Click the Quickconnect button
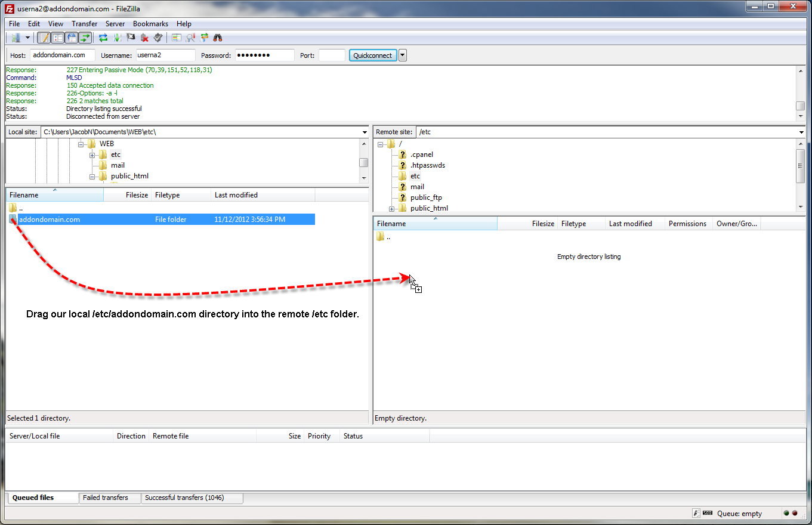This screenshot has width=812, height=525. coord(373,55)
